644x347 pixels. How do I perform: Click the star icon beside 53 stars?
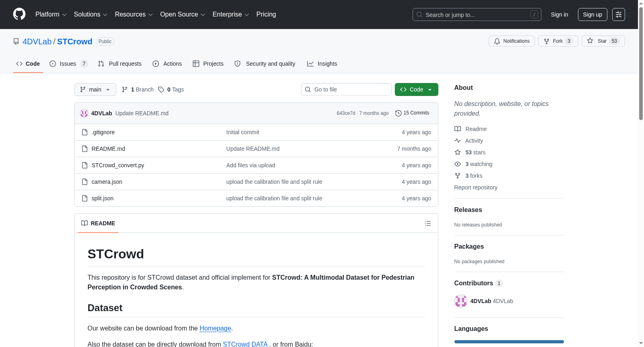(458, 152)
